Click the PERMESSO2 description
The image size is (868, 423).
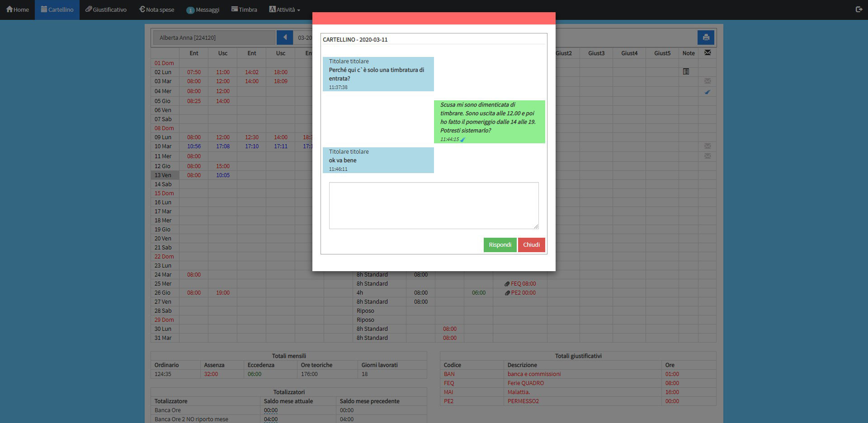[x=523, y=401]
